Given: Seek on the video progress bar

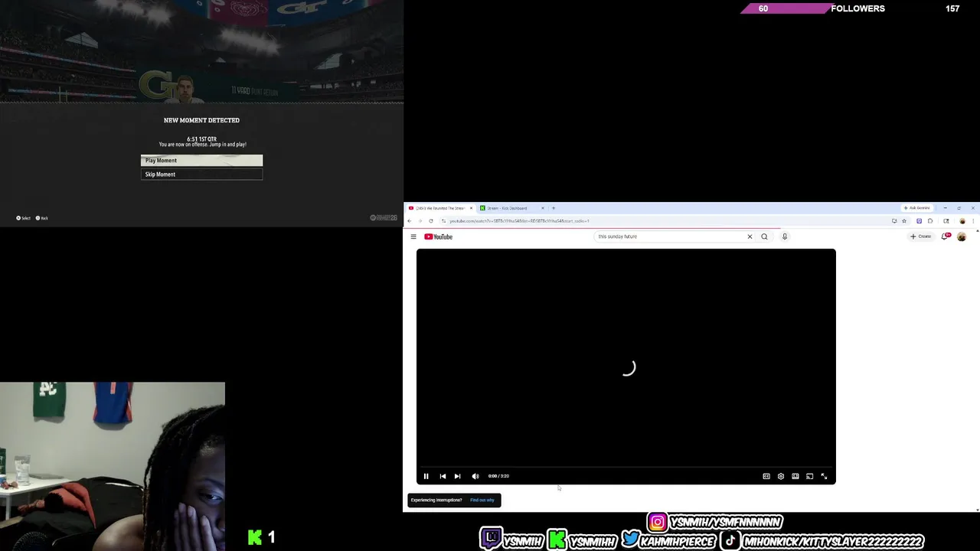Looking at the screenshot, I should tap(626, 467).
